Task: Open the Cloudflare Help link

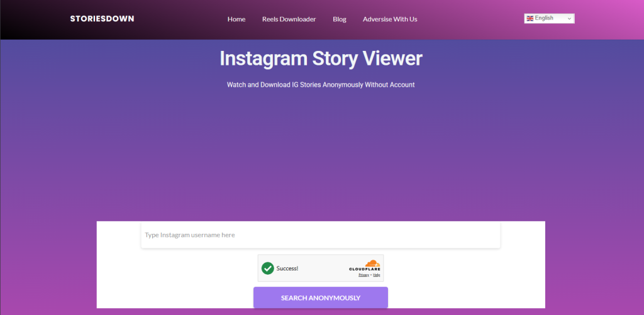Action: click(x=376, y=275)
